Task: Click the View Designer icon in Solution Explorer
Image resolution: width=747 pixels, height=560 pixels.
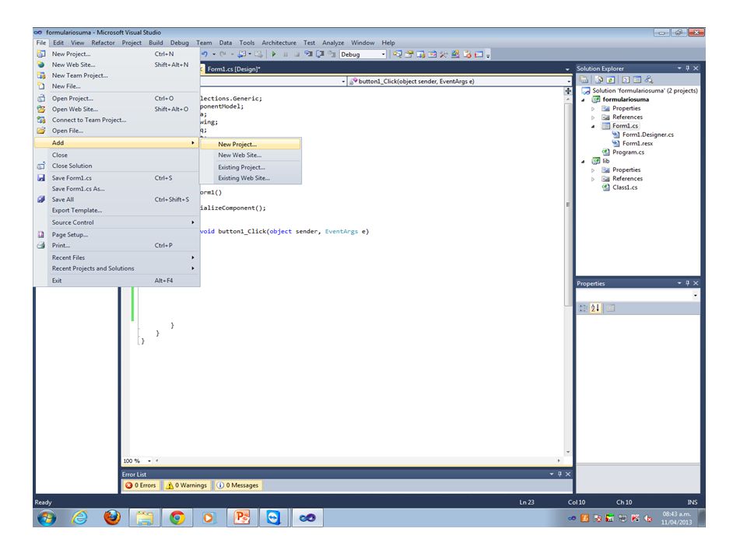Action: (637, 80)
